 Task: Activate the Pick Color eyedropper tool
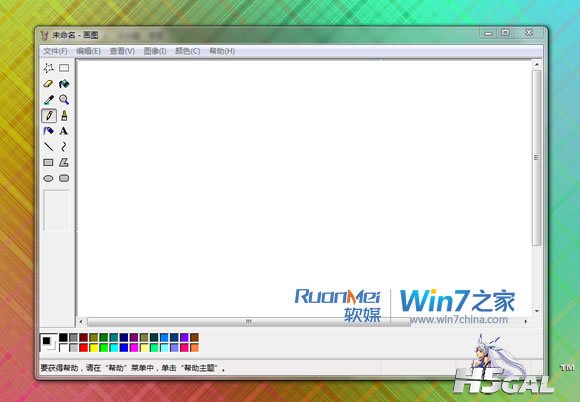pyautogui.click(x=48, y=100)
